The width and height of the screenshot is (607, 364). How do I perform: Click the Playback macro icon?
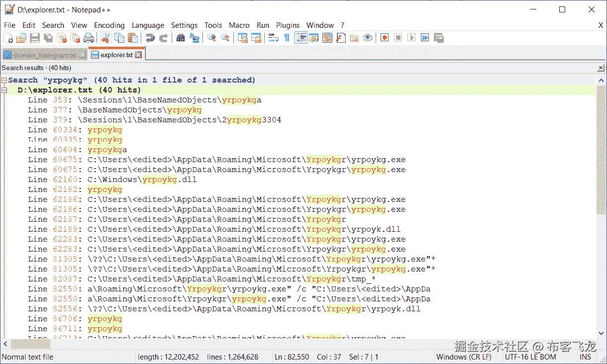pyautogui.click(x=411, y=38)
